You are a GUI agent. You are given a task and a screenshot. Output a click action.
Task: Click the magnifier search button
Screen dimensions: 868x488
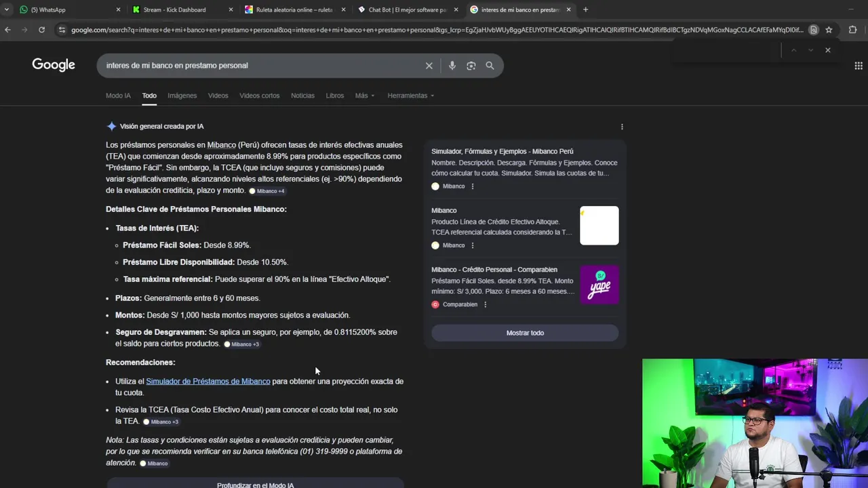490,66
